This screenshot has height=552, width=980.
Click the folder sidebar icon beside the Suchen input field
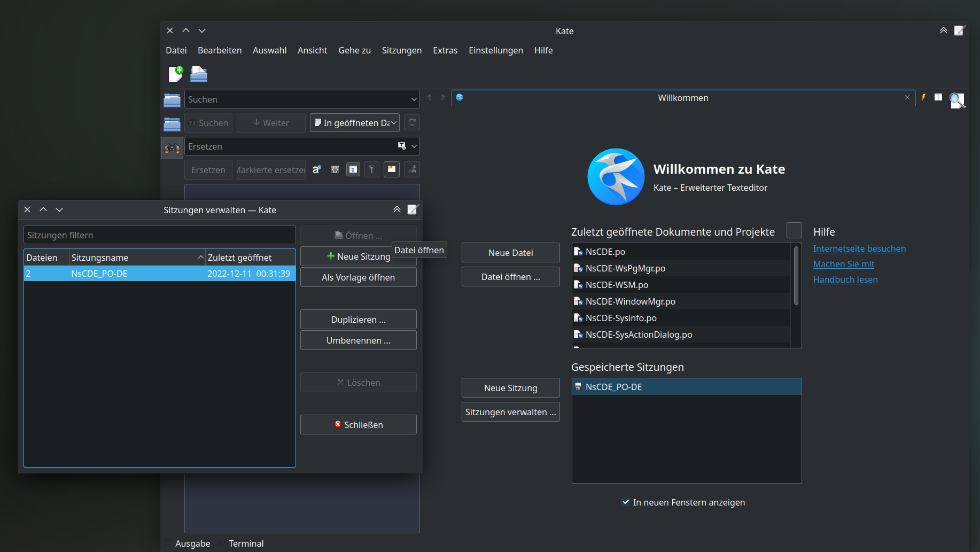click(x=172, y=100)
